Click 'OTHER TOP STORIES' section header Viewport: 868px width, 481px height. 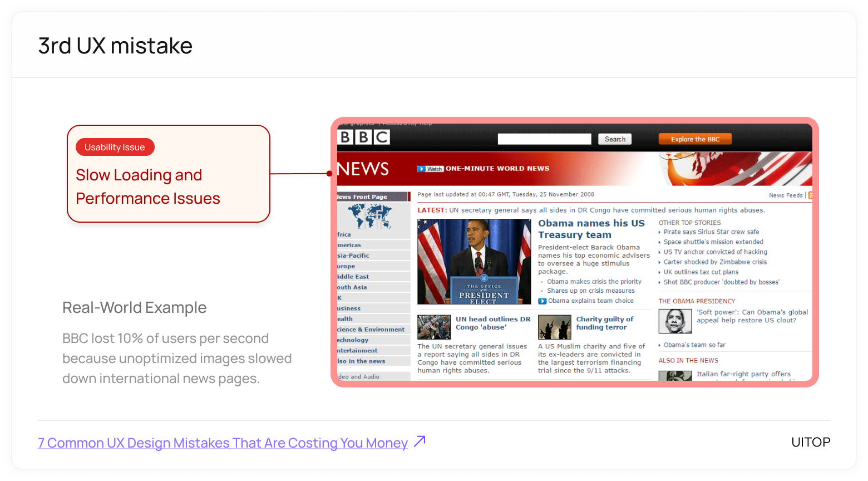coord(689,223)
